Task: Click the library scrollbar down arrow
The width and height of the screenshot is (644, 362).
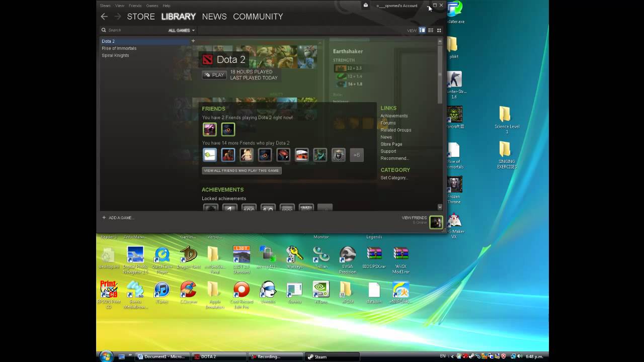Action: (440, 207)
